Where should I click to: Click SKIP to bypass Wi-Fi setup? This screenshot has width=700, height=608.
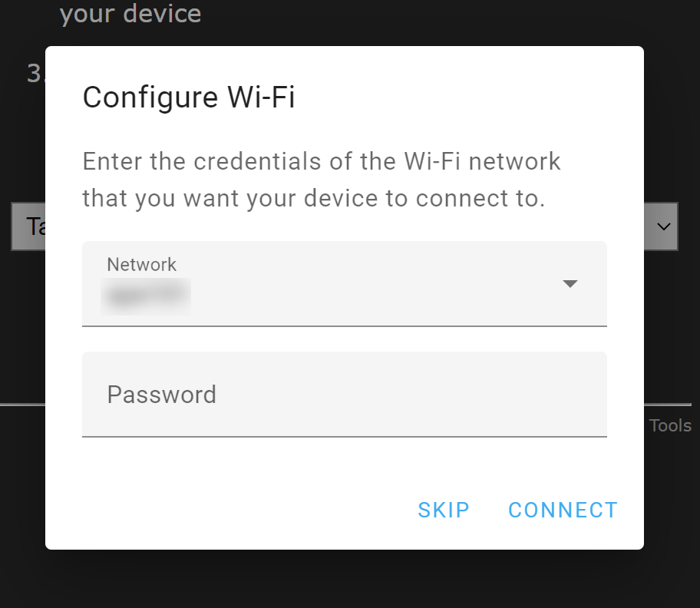pos(444,510)
